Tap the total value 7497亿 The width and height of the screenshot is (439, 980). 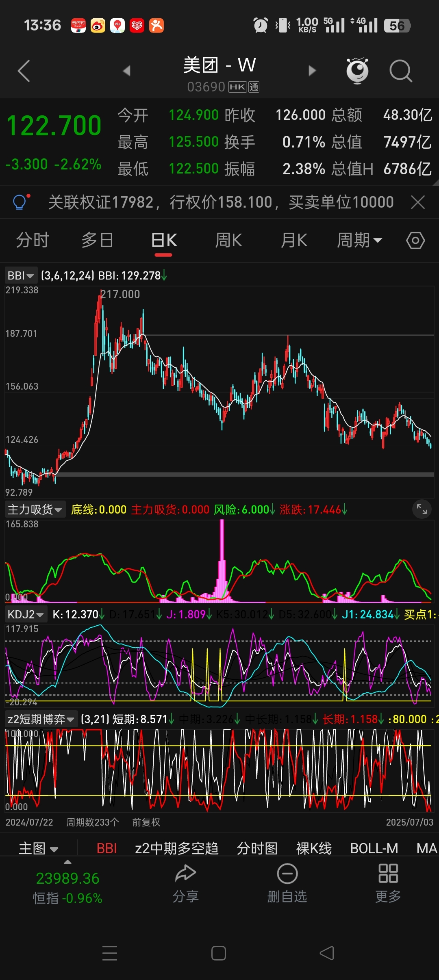click(408, 142)
